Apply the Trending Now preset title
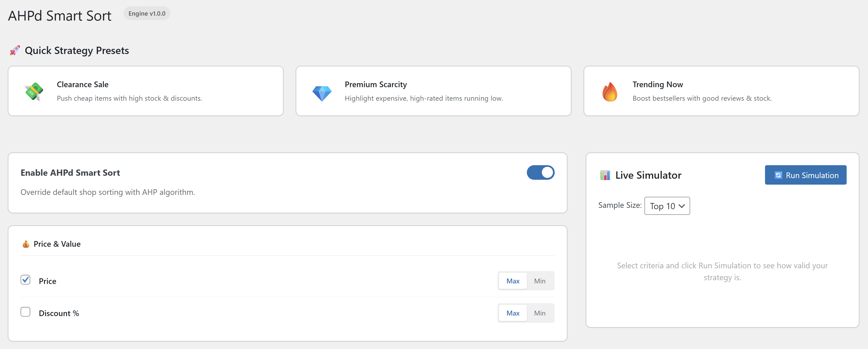Viewport: 868px width, 349px height. pyautogui.click(x=657, y=84)
